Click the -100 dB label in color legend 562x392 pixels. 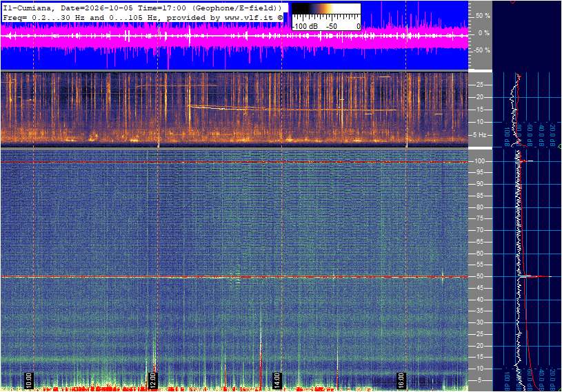click(x=305, y=26)
